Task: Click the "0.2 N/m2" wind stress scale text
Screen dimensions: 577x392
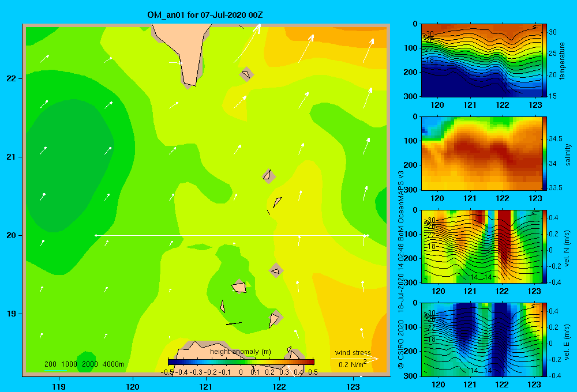Action: (x=352, y=364)
